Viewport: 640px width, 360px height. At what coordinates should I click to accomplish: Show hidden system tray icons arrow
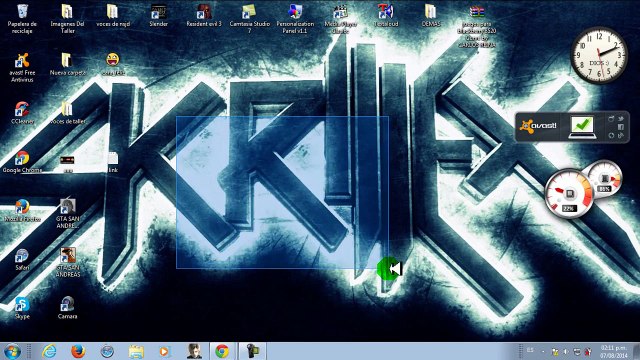[x=543, y=351]
